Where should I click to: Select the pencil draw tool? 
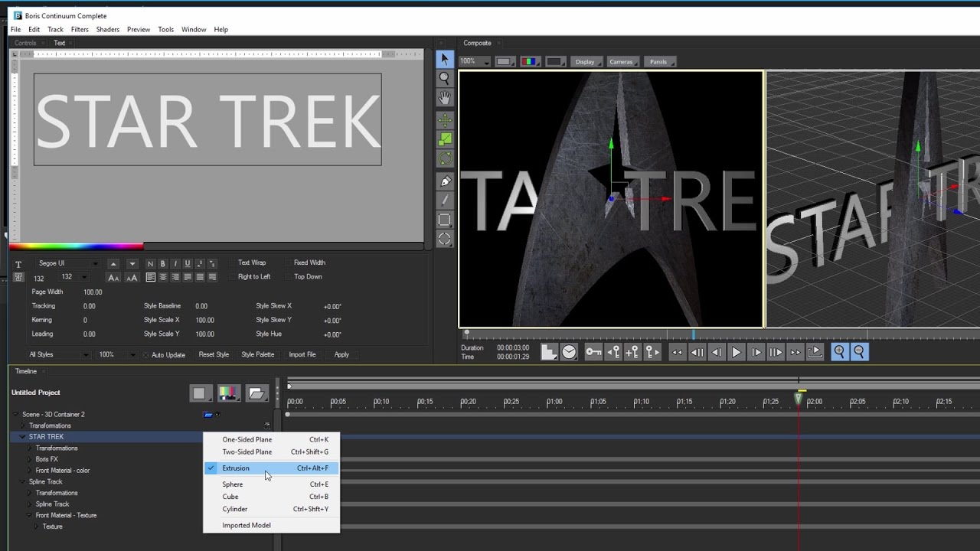[x=444, y=201]
